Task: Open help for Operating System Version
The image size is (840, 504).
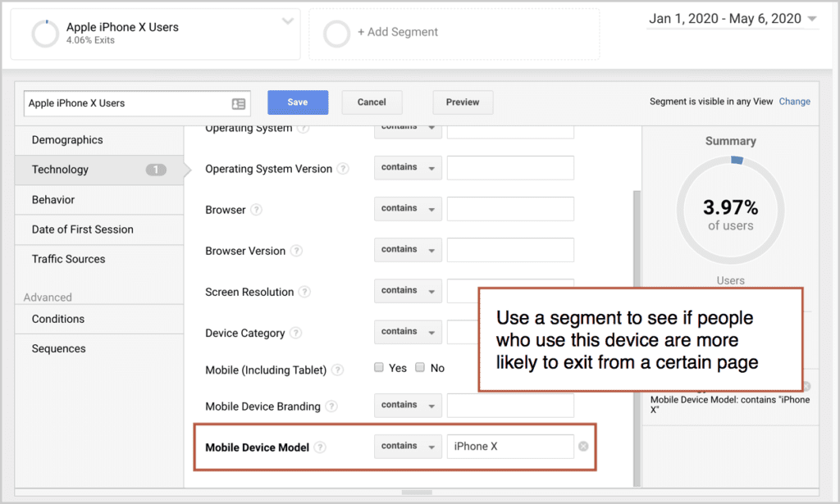Action: pyautogui.click(x=343, y=169)
